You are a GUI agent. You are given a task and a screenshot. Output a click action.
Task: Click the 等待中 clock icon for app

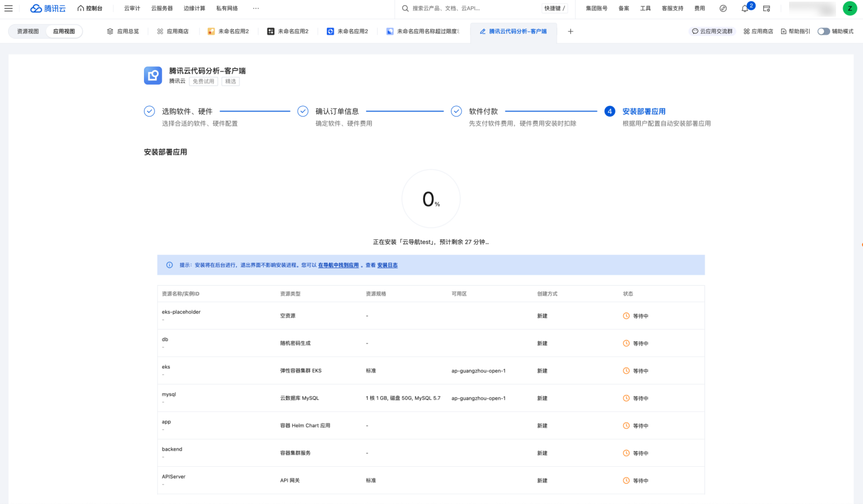pos(626,426)
